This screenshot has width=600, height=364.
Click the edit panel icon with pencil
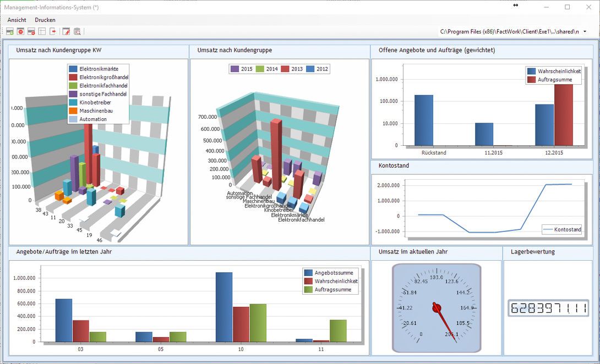[x=66, y=31]
